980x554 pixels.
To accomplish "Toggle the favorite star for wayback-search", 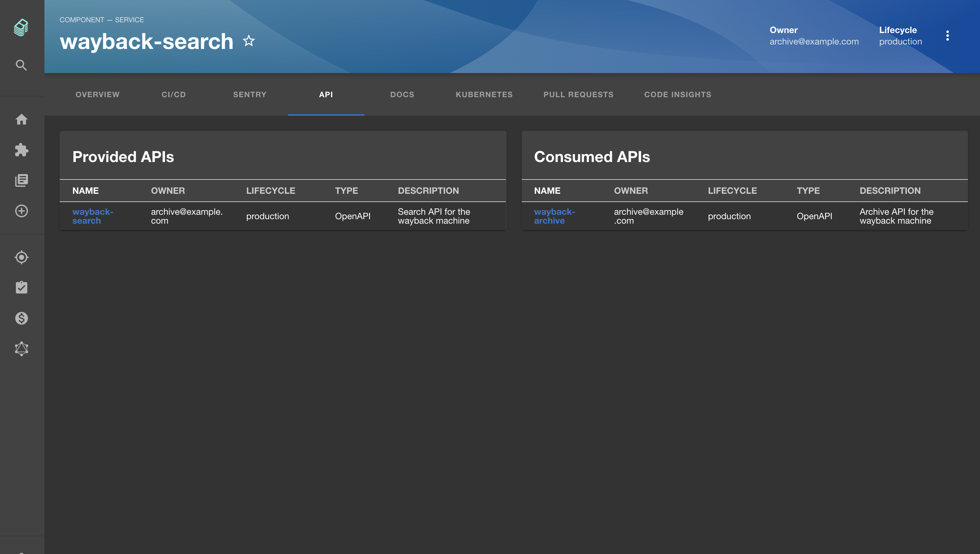I will click(x=249, y=41).
